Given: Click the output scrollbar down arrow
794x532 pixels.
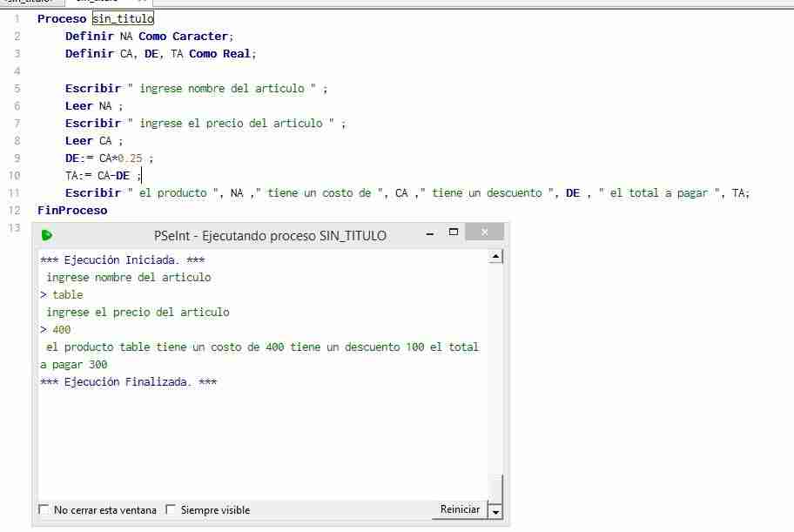Looking at the screenshot, I should 495,512.
